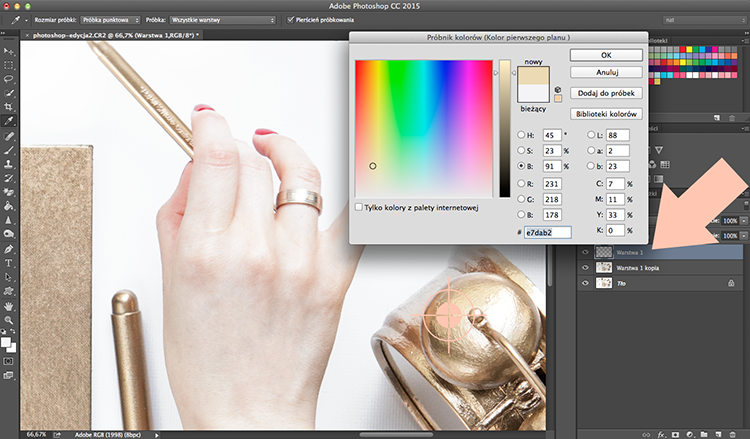The image size is (750, 439).
Task: Select the Path Selection tool
Action: click(9, 277)
